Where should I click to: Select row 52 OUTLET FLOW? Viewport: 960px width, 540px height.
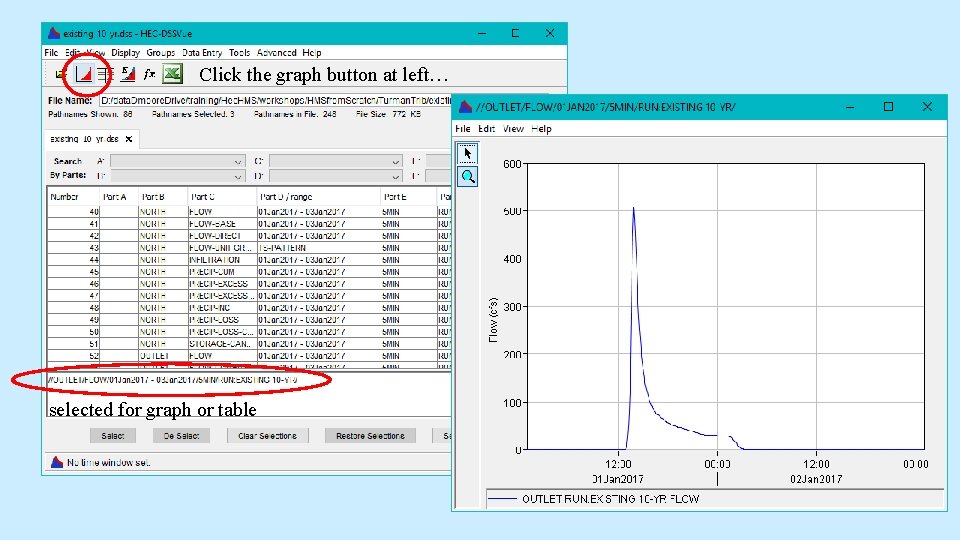[x=250, y=356]
